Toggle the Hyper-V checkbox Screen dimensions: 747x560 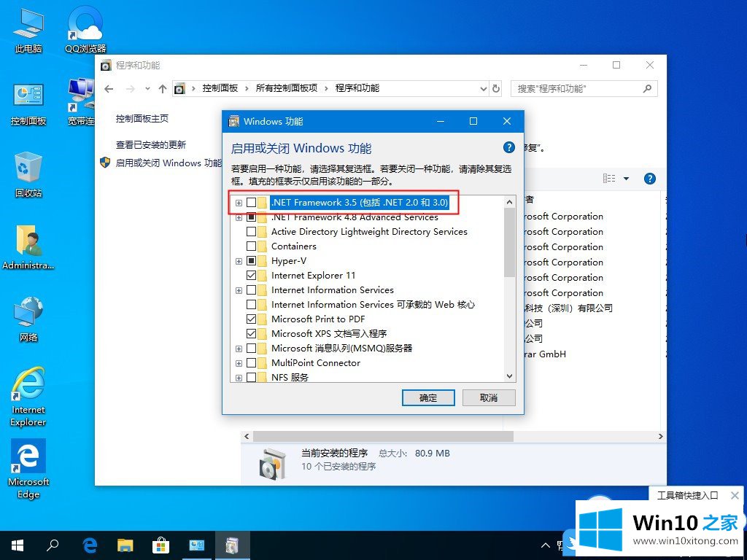coord(251,261)
